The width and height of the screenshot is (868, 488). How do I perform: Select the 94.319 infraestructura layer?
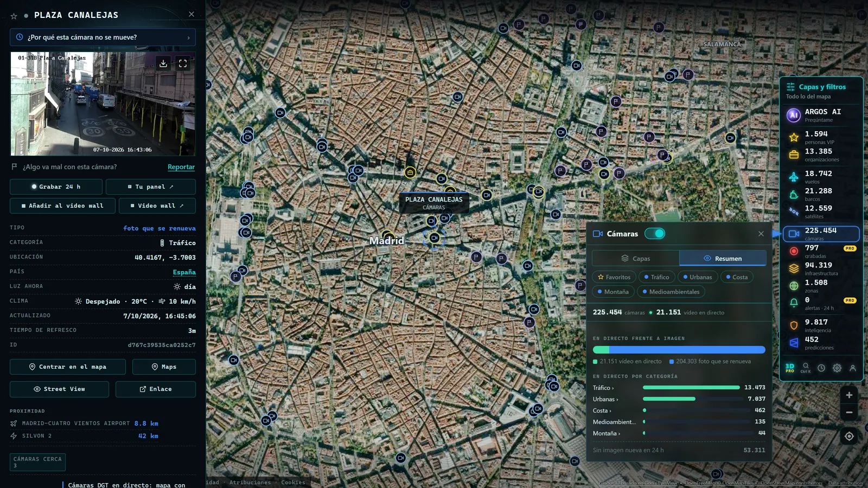tap(821, 268)
